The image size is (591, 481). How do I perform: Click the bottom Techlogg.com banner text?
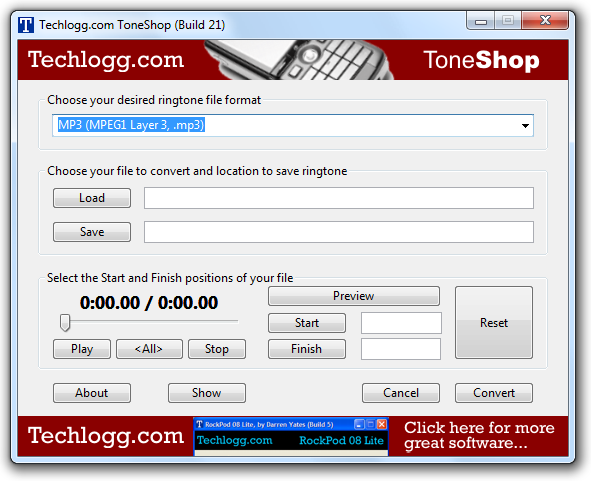[106, 436]
